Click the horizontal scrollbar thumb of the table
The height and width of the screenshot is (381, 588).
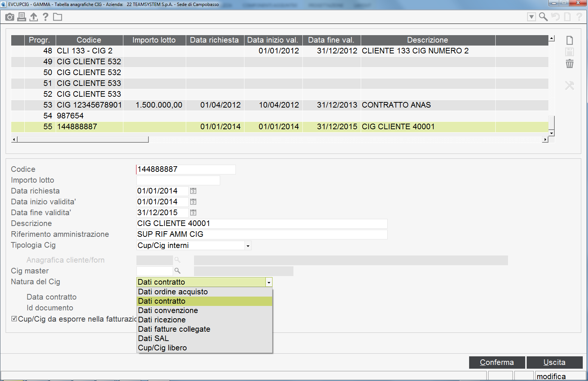point(83,139)
